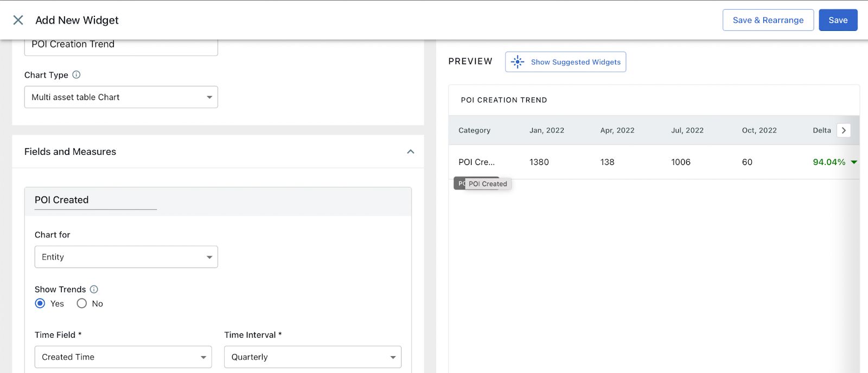Click Show Suggested Widgets button
Viewport: 868px width, 373px height.
click(x=566, y=62)
